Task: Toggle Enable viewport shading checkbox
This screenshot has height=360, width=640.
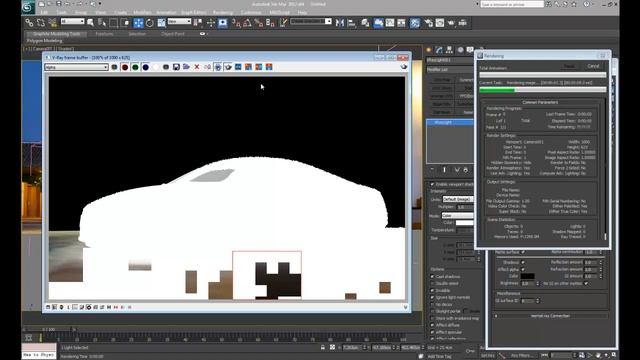Action: point(432,184)
